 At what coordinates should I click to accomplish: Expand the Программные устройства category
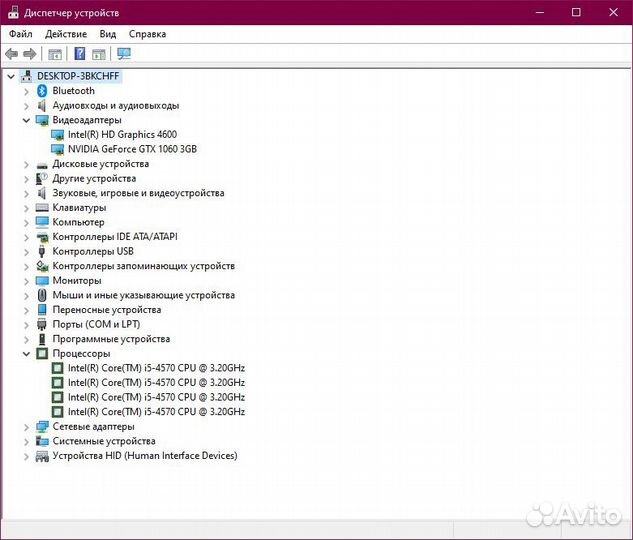26,339
